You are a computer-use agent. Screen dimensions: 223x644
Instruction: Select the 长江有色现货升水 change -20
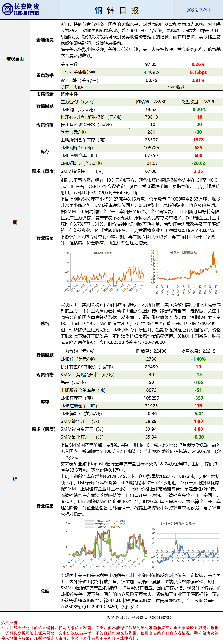(x=198, y=125)
